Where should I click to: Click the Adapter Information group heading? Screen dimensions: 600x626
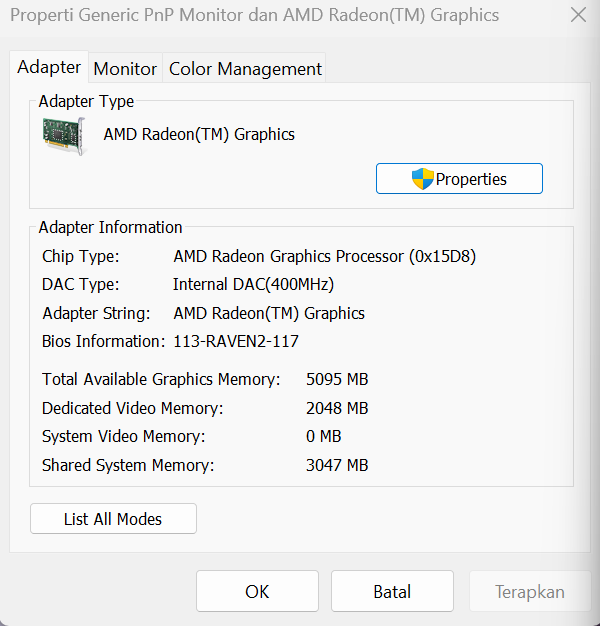click(111, 228)
